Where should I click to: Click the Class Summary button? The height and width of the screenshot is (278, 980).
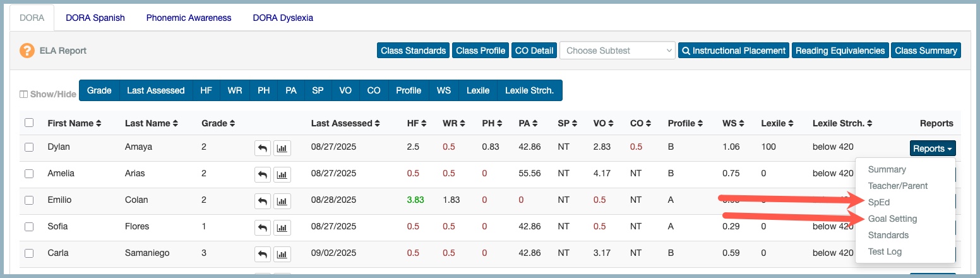coord(926,51)
